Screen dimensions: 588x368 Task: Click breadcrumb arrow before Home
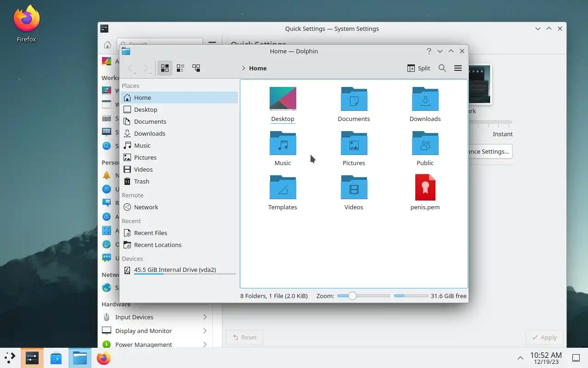pos(243,68)
